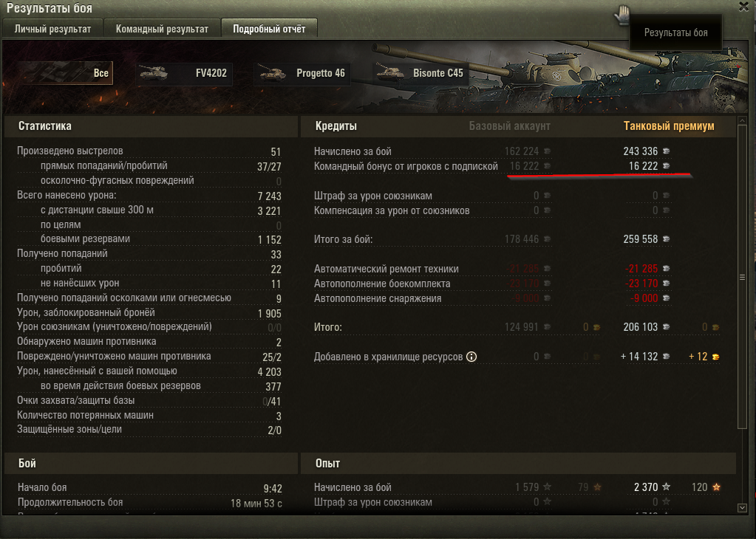Click the scrollbar up arrow at the top
Screen dimensions: 756x539
pyautogui.click(x=742, y=120)
